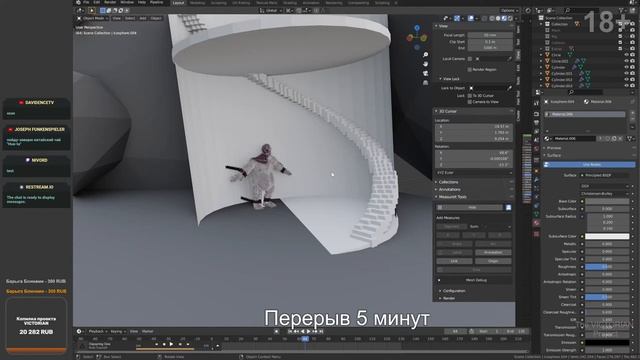Open the viewport Add menu
Screen dimensions: 640x360
(143, 18)
